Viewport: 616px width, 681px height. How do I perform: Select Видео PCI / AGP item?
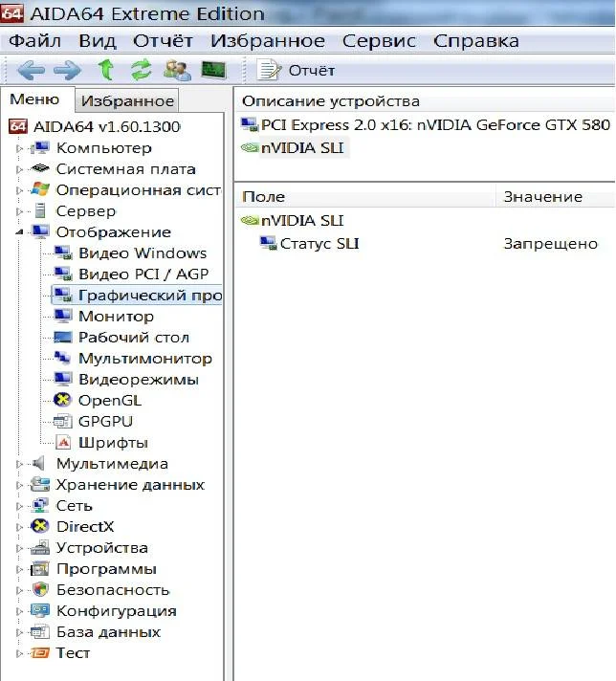click(143, 275)
